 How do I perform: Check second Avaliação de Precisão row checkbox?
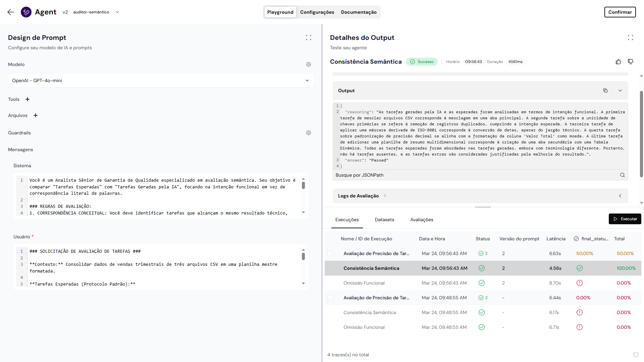point(330,298)
